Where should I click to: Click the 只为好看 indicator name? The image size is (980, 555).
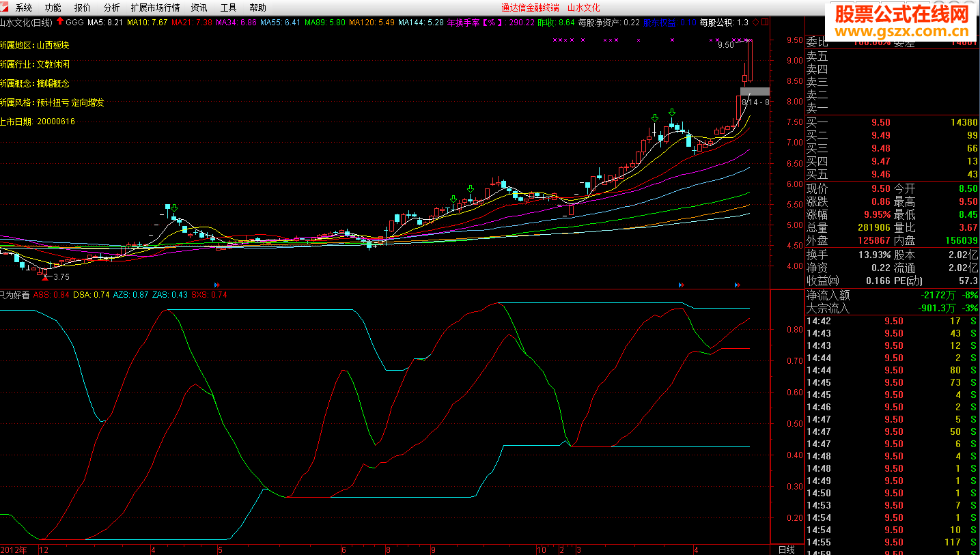pos(14,295)
